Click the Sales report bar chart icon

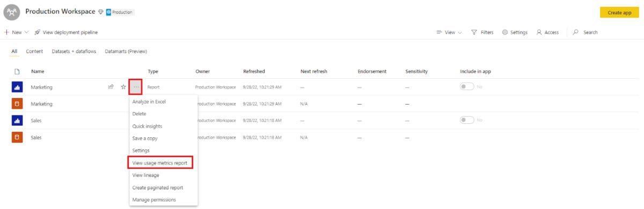(x=17, y=121)
